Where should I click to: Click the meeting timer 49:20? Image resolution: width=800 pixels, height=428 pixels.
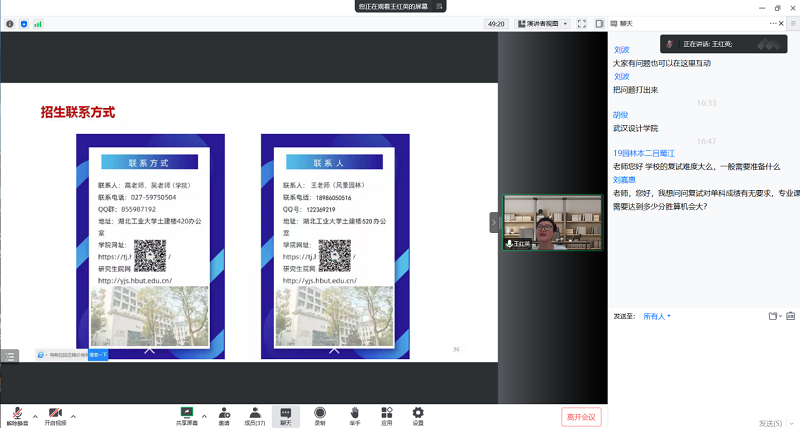(496, 24)
